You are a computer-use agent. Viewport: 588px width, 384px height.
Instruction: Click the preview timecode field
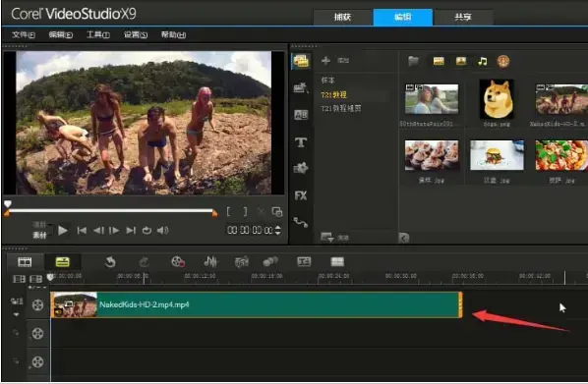point(250,230)
